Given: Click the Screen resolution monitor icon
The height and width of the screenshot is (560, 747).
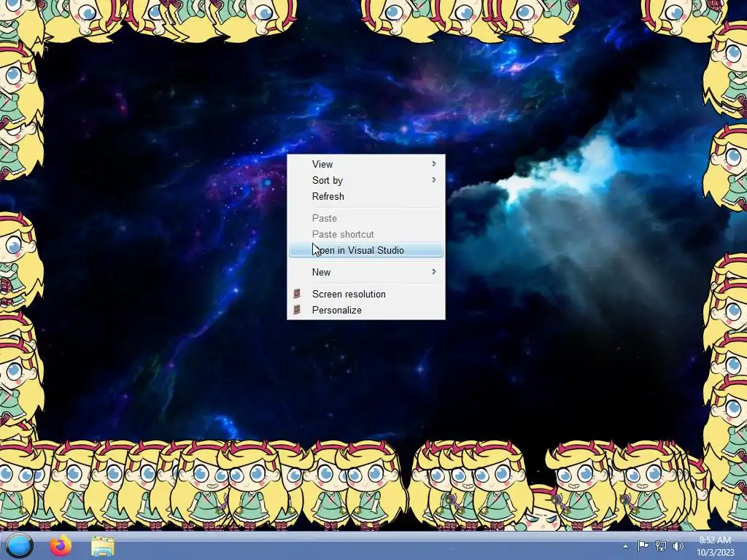Looking at the screenshot, I should (297, 293).
